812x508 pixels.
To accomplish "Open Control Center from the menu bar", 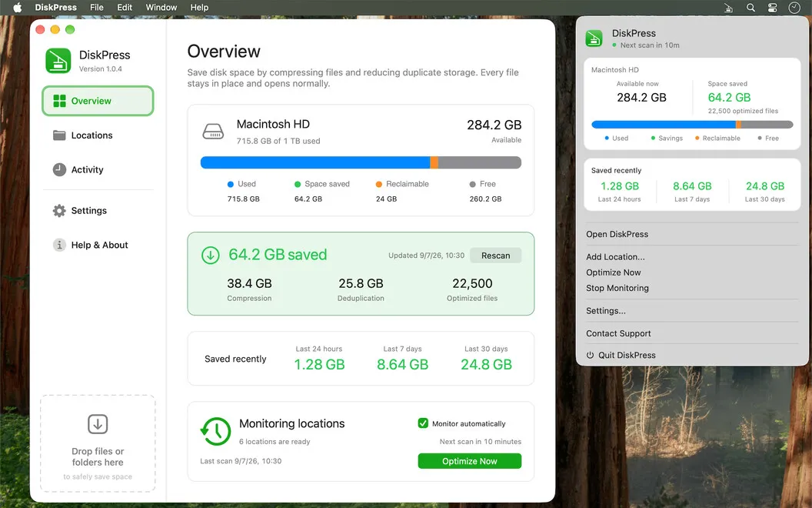I will click(772, 7).
